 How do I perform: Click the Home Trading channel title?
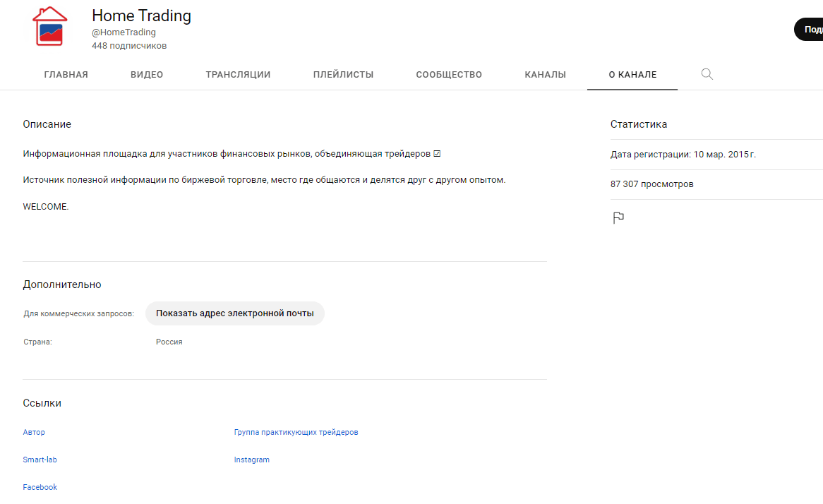pyautogui.click(x=141, y=16)
